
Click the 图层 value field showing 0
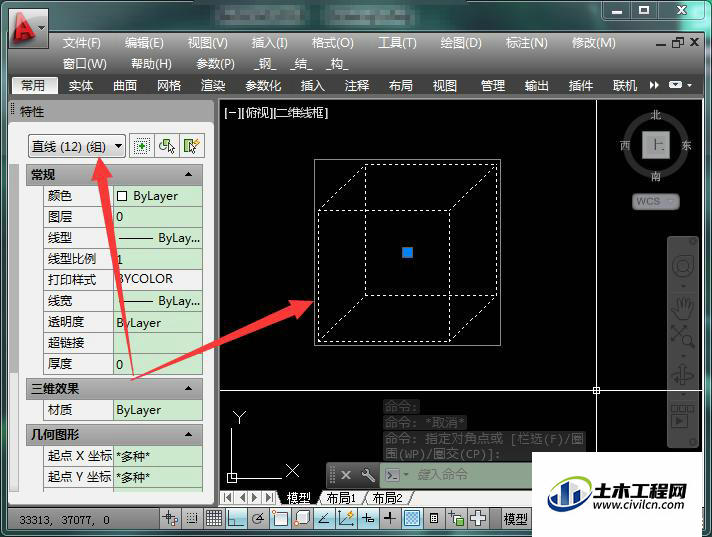coord(158,217)
